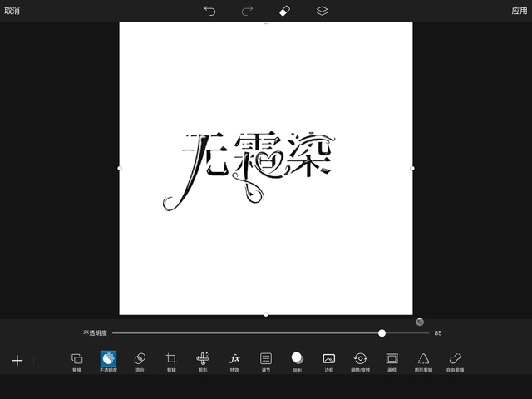Click the undo arrow icon

click(x=209, y=11)
